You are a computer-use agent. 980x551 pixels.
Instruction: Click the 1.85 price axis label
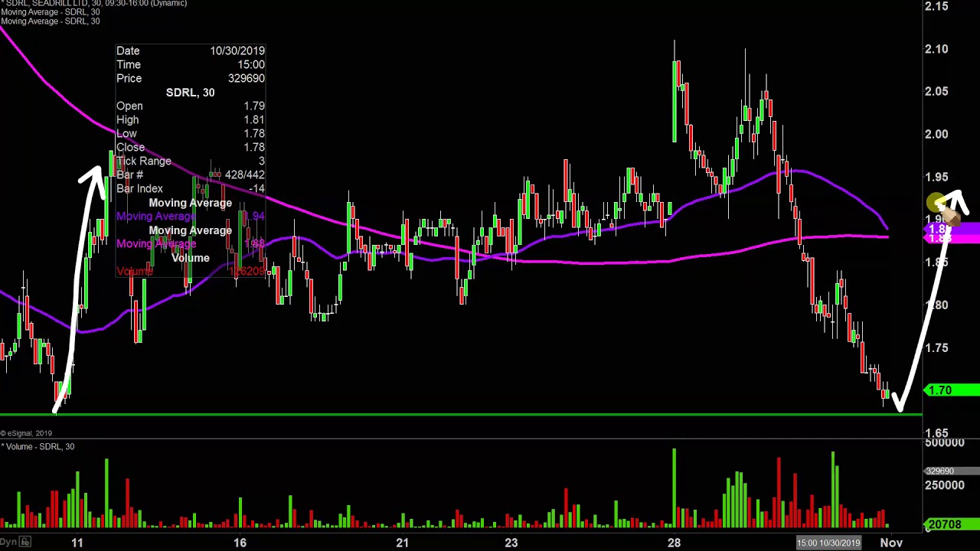(936, 262)
